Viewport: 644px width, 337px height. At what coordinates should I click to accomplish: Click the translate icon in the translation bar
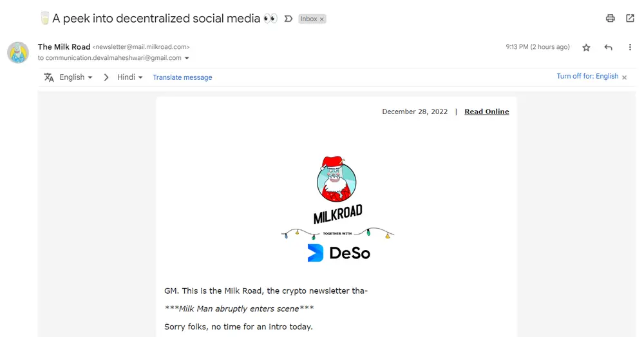(x=49, y=77)
